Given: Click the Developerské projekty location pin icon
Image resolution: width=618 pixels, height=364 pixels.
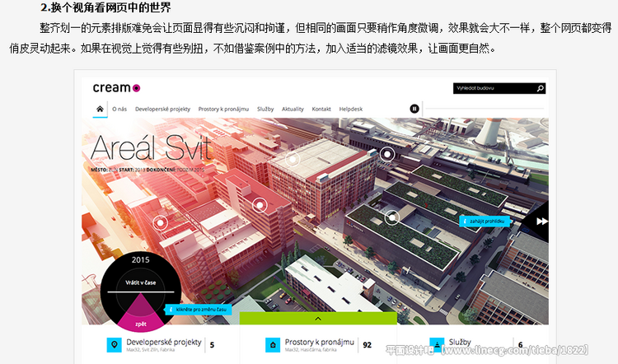Looking at the screenshot, I should click(x=115, y=345).
